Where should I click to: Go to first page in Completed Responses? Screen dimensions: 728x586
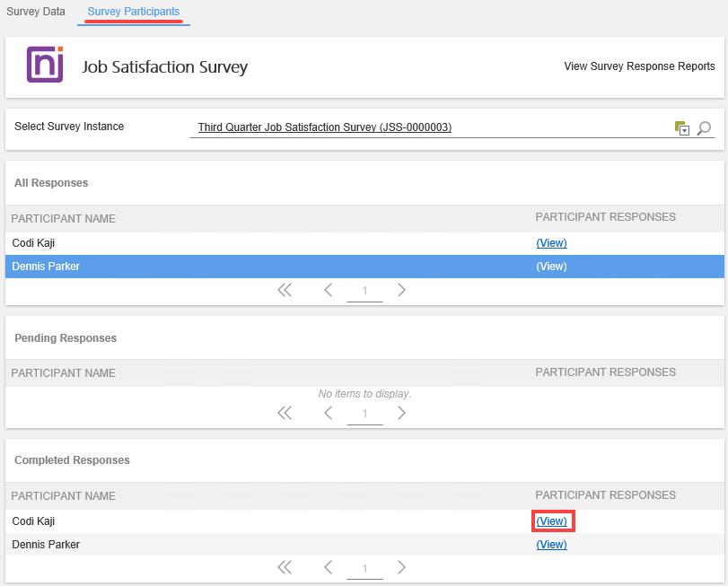point(285,567)
